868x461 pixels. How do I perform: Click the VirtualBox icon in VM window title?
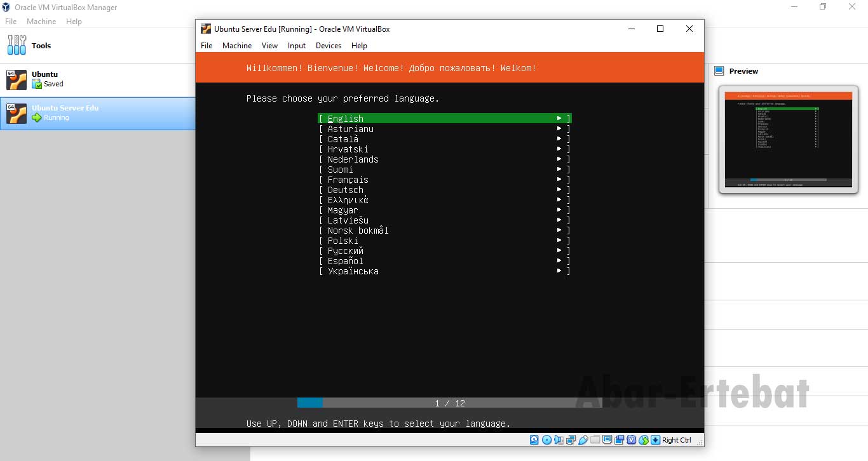tap(206, 29)
